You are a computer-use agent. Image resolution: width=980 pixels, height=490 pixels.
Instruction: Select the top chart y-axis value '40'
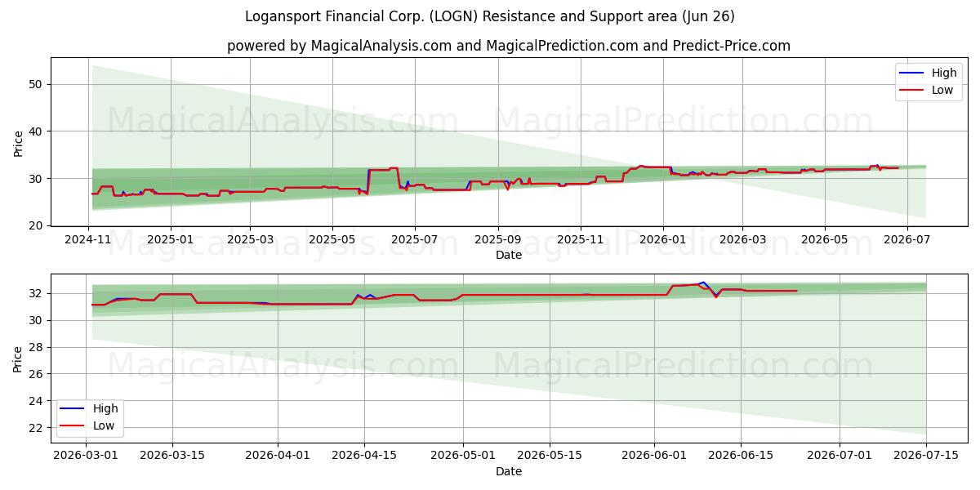tap(37, 131)
